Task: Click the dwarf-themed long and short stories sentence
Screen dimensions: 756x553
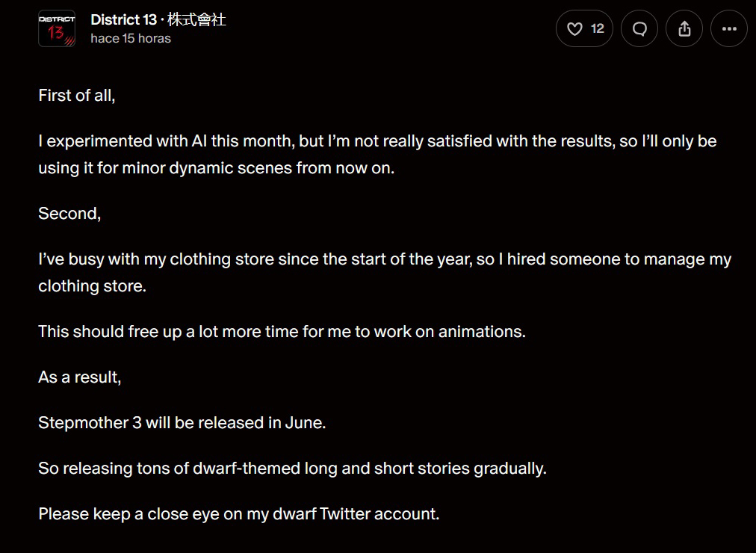Action: pyautogui.click(x=293, y=468)
